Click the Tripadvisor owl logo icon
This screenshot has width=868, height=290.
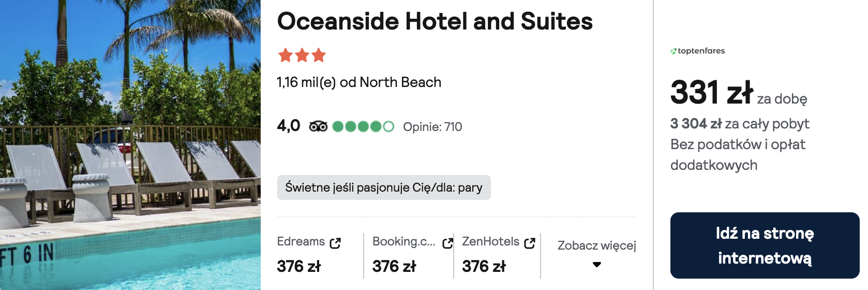click(318, 126)
